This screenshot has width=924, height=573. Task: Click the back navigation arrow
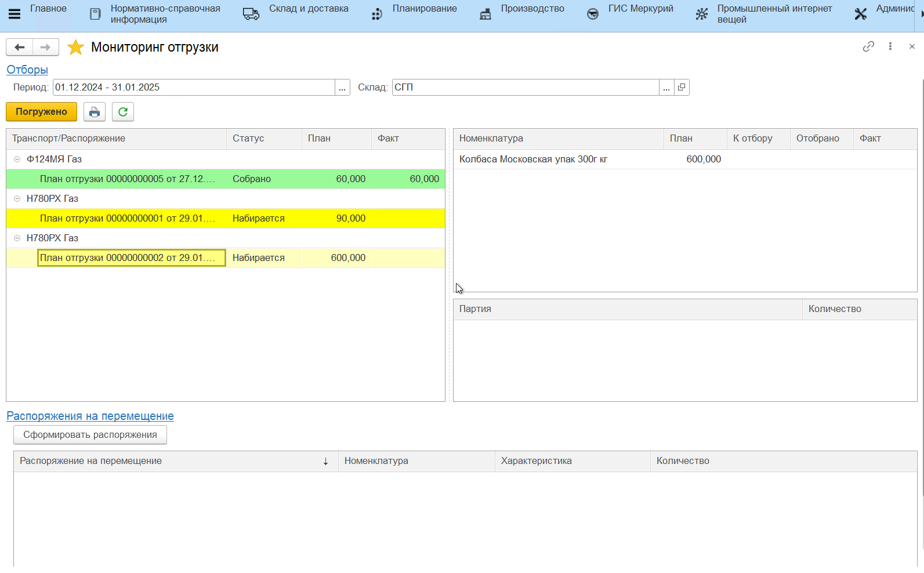click(19, 47)
